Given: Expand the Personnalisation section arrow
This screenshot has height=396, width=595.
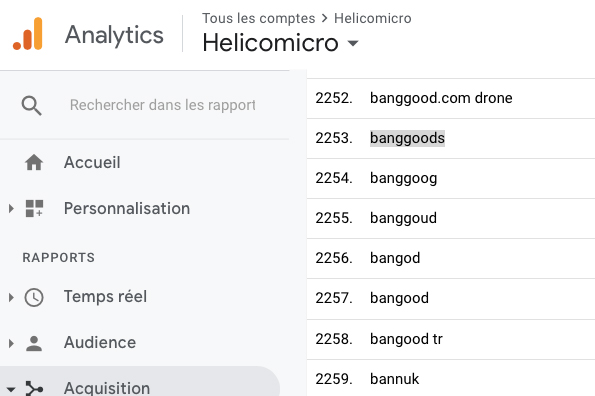Looking at the screenshot, I should point(11,209).
